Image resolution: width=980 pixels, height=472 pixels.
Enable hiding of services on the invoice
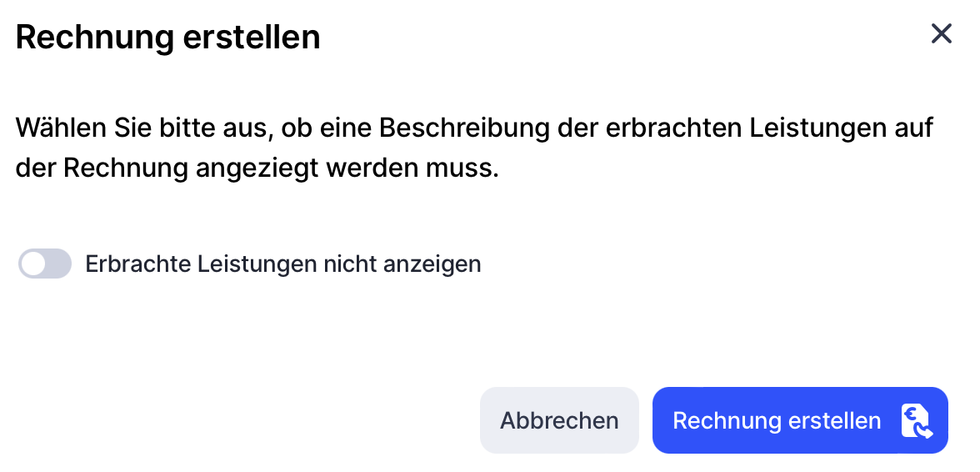click(x=45, y=264)
